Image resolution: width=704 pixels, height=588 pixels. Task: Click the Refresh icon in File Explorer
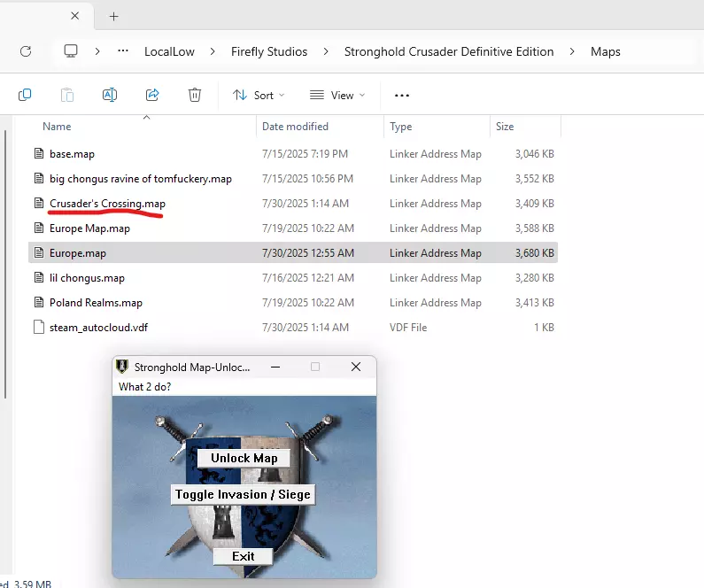pos(26,51)
